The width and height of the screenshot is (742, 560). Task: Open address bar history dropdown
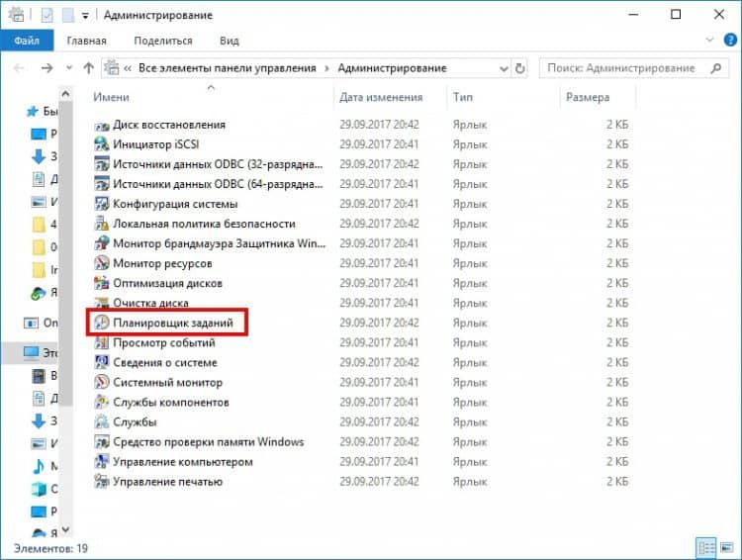[504, 69]
